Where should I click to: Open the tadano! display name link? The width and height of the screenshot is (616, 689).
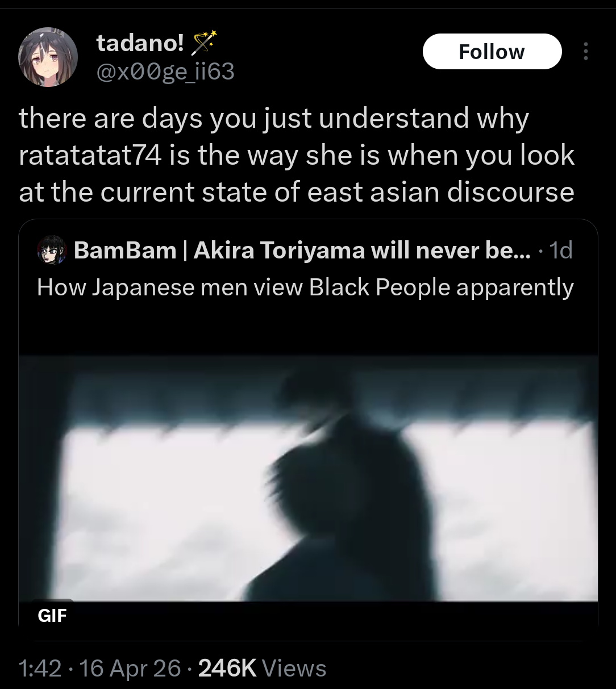140,43
